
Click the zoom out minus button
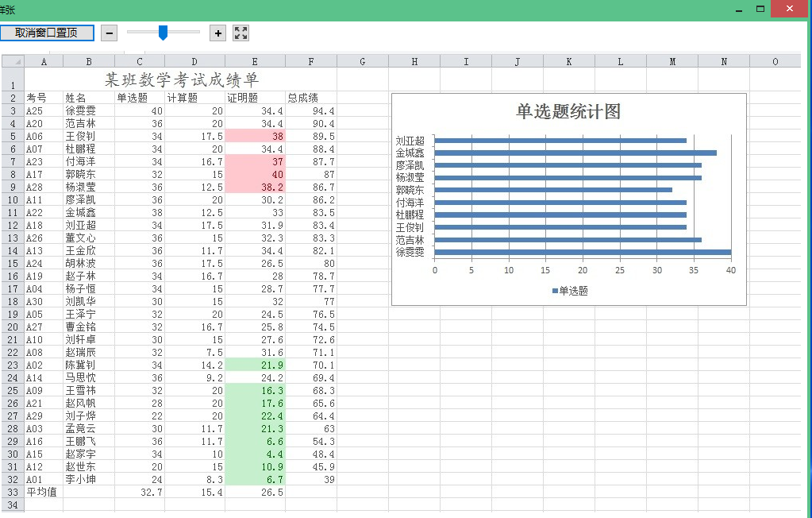point(110,33)
